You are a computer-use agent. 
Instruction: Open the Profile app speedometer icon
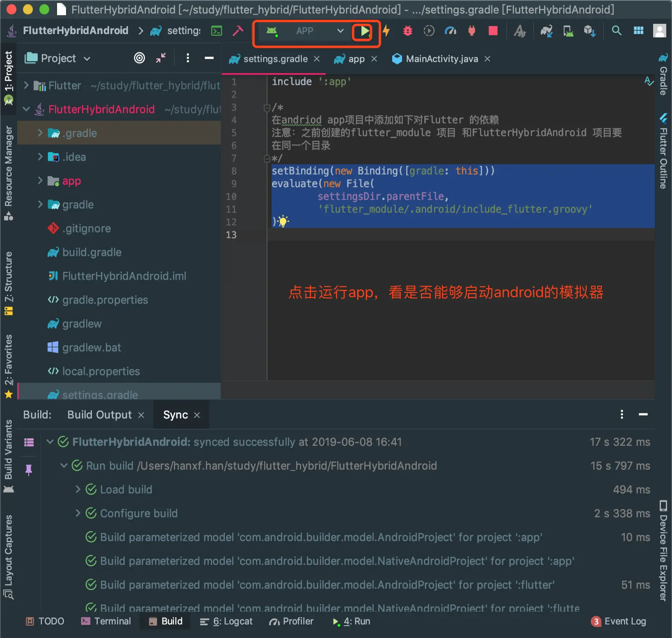tap(450, 31)
